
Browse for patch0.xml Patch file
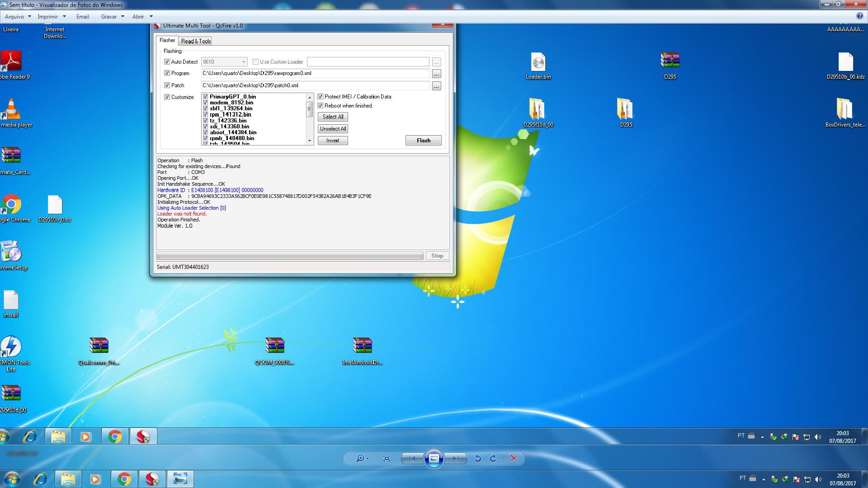[x=436, y=86]
